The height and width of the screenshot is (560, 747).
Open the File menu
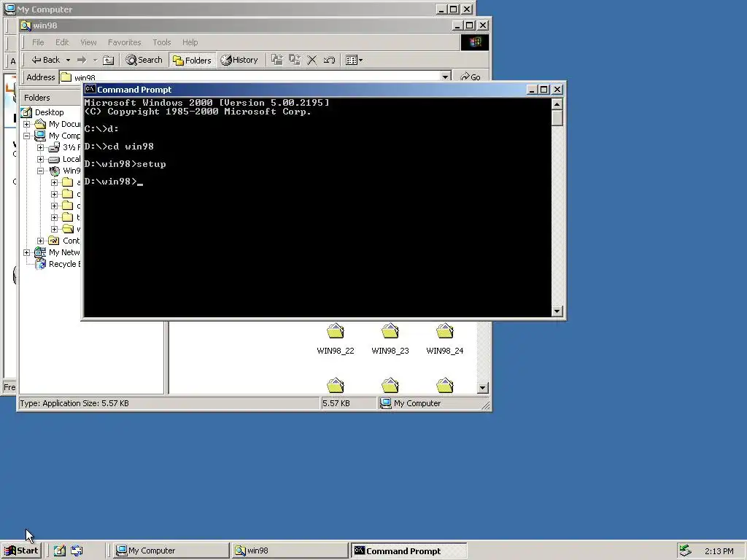(38, 42)
